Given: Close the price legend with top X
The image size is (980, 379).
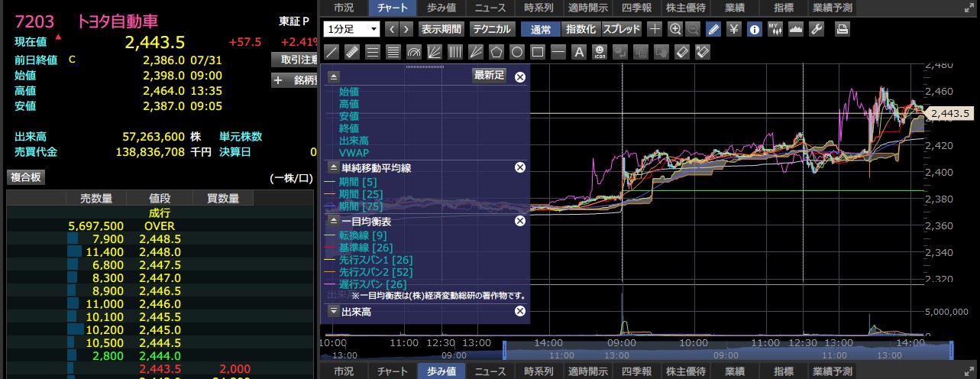Looking at the screenshot, I should pos(520,77).
